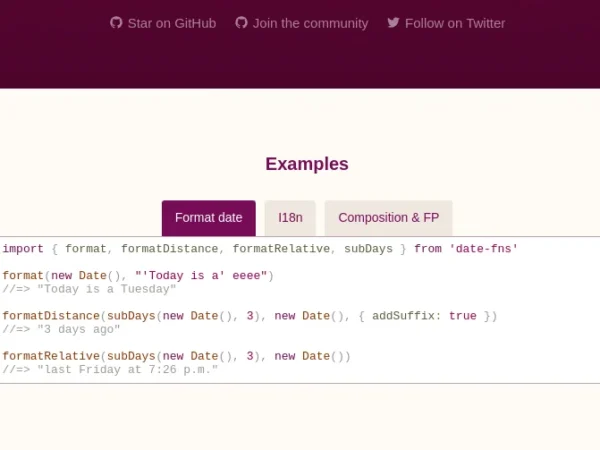The height and width of the screenshot is (450, 600).
Task: Click the "3 days ago" output comment
Action: pyautogui.click(x=79, y=329)
